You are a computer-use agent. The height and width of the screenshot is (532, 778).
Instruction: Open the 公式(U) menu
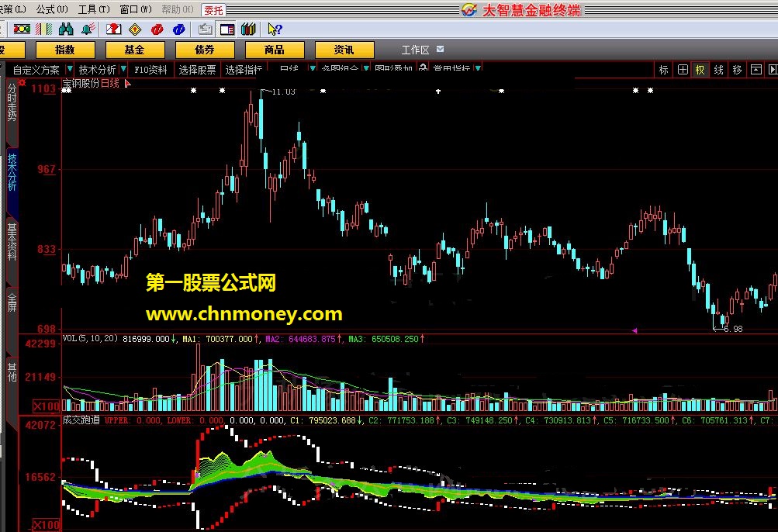tap(52, 9)
